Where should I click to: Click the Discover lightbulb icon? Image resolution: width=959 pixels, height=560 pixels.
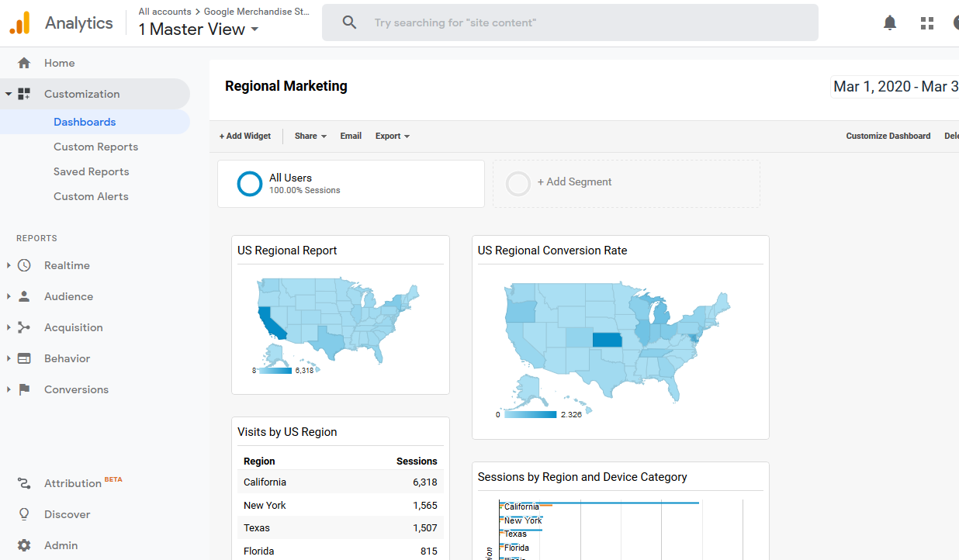[24, 514]
